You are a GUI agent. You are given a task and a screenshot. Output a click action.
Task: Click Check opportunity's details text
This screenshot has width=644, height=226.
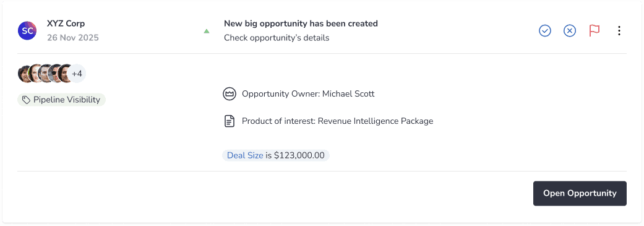click(x=277, y=38)
